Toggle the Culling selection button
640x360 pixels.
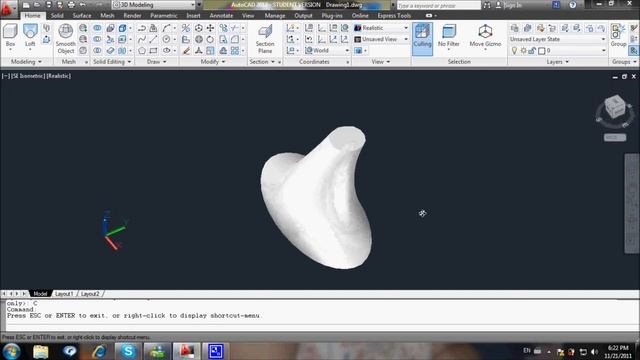tap(422, 39)
